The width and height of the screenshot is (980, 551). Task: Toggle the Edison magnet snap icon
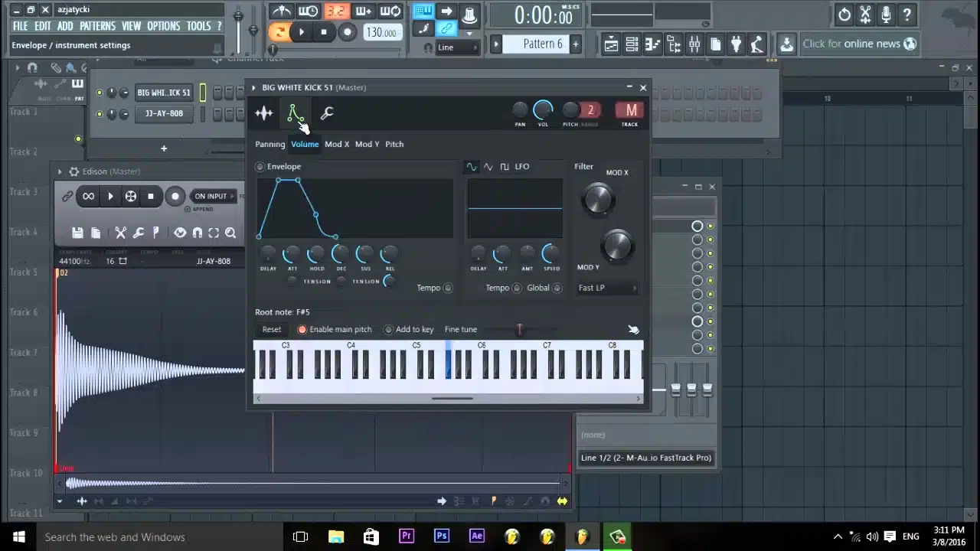pos(198,233)
